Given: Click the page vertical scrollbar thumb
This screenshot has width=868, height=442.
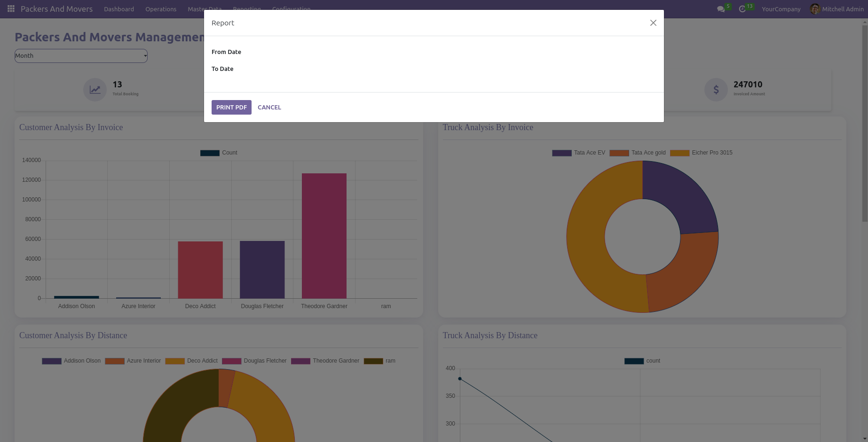Looking at the screenshot, I should coord(865,124).
